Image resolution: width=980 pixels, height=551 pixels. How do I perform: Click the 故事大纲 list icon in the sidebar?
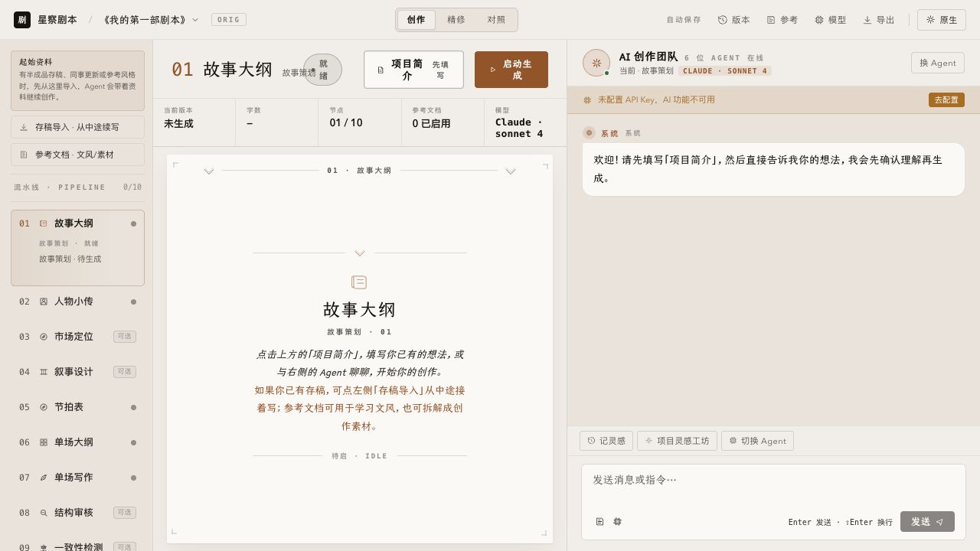pyautogui.click(x=44, y=223)
